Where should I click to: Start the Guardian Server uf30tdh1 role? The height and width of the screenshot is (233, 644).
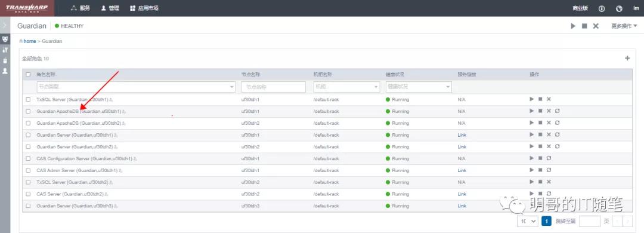click(532, 134)
